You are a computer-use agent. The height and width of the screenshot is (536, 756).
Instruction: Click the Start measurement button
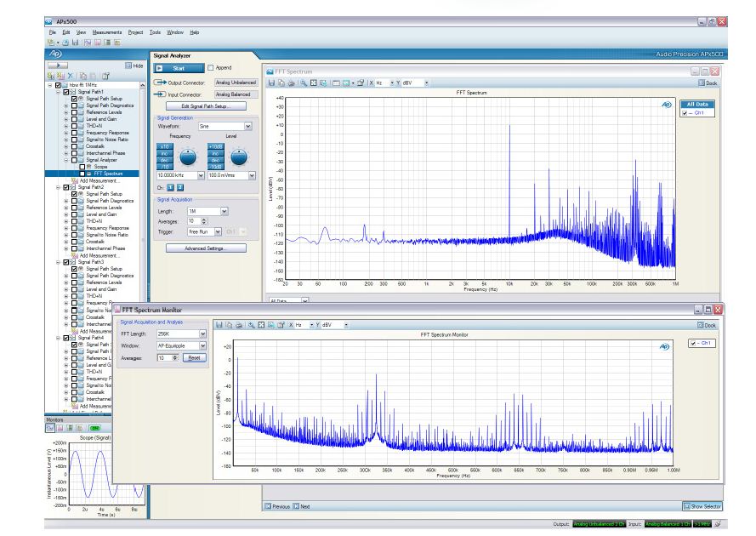pos(179,68)
